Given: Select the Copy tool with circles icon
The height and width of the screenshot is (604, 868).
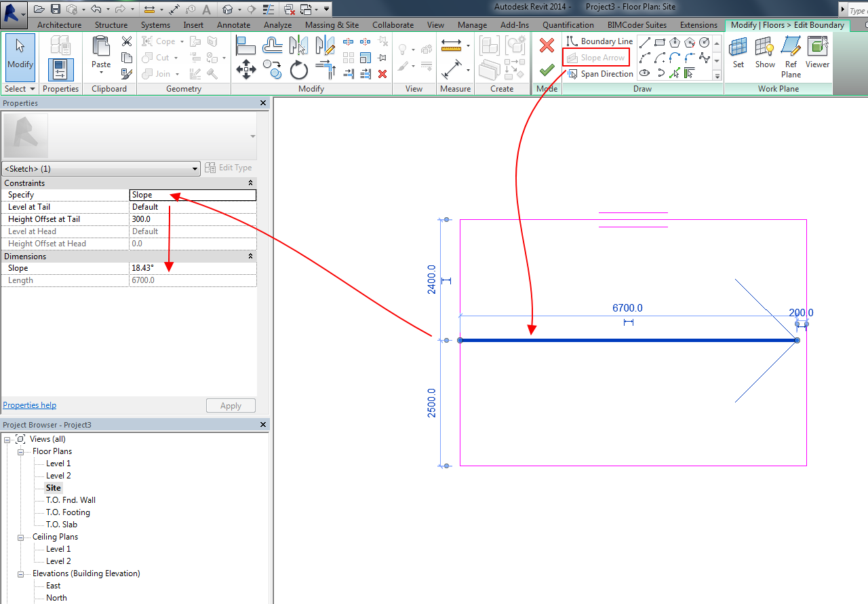Looking at the screenshot, I should [x=273, y=69].
